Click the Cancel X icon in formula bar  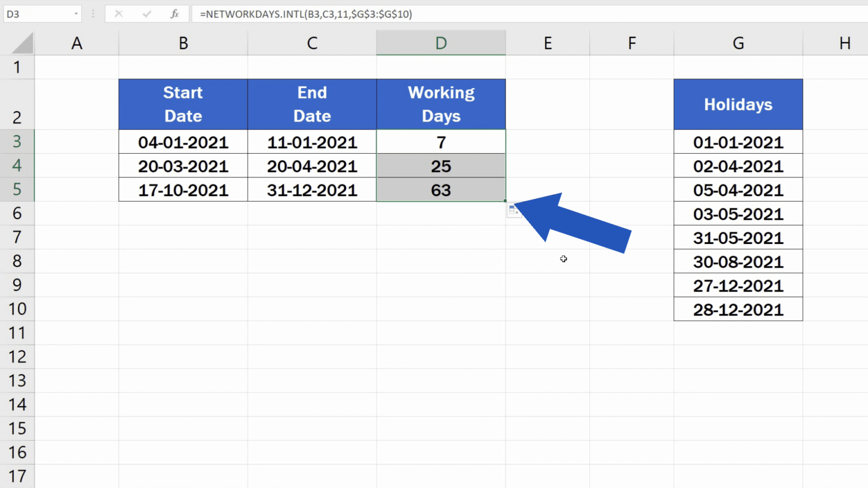pyautogui.click(x=119, y=14)
